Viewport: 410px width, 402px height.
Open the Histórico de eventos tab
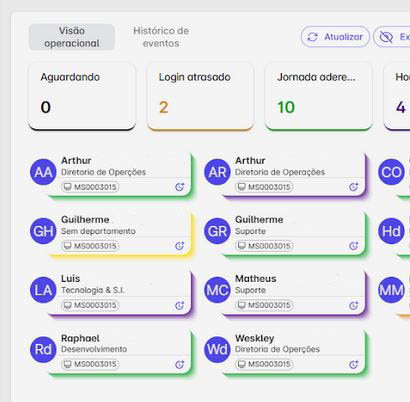pyautogui.click(x=161, y=37)
